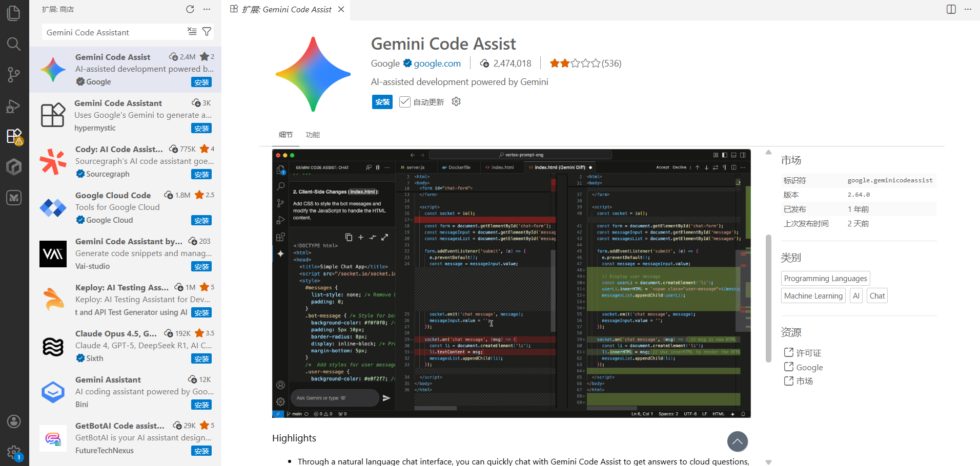Screen dimensions: 980x466
Task: Install Gemini Code Assistant by hypermystic
Action: [x=201, y=128]
